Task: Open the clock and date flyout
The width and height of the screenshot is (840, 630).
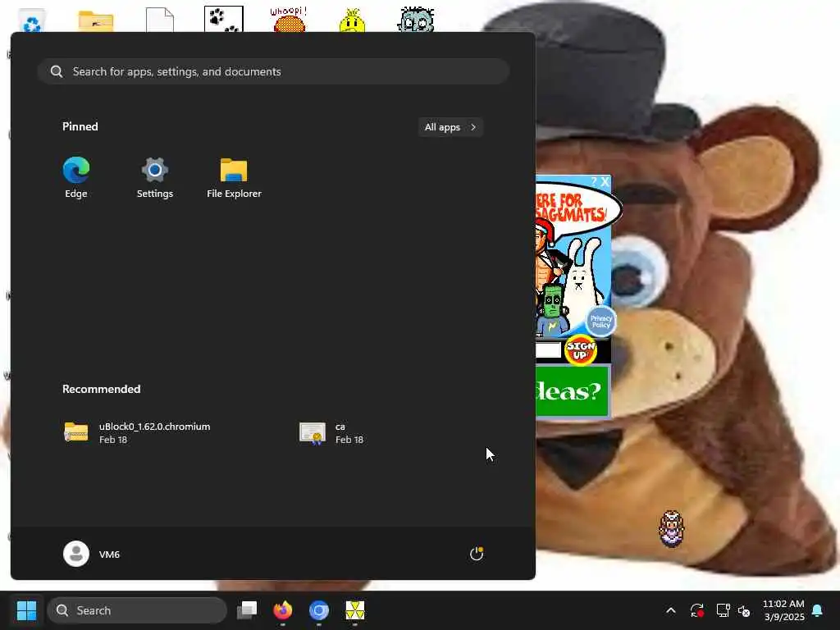Action: pyautogui.click(x=783, y=610)
